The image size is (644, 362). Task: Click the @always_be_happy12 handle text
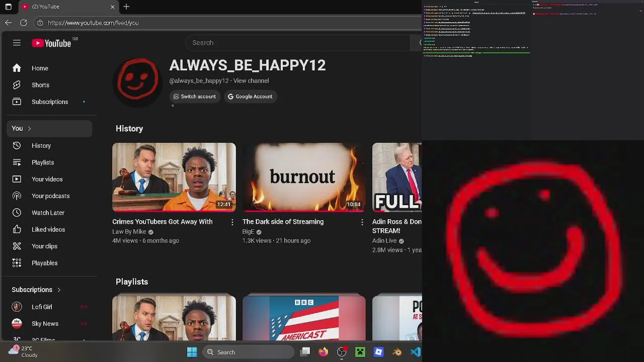click(x=199, y=81)
